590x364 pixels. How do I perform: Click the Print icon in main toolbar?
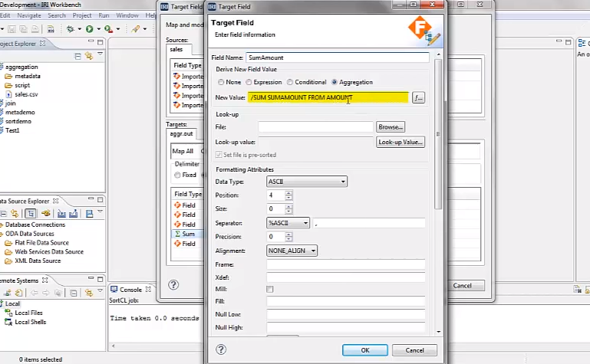click(51, 29)
